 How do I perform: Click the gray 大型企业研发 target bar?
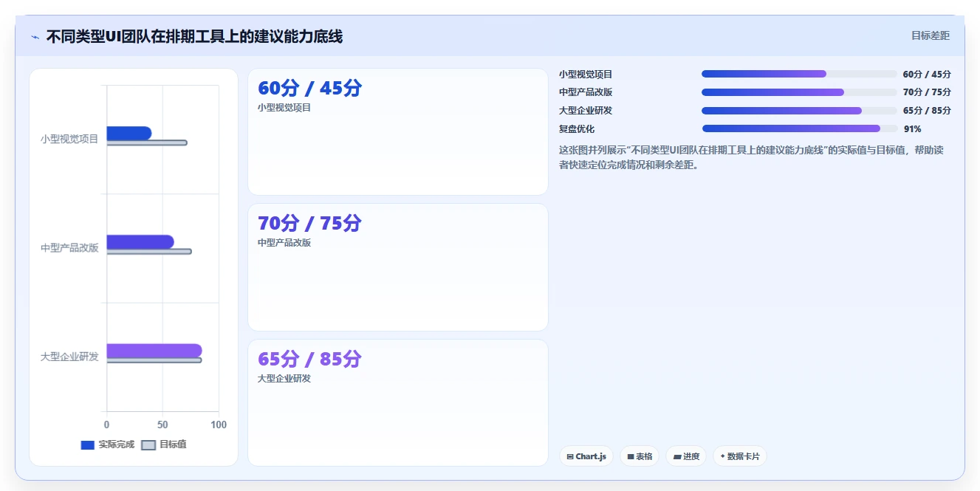click(x=154, y=360)
